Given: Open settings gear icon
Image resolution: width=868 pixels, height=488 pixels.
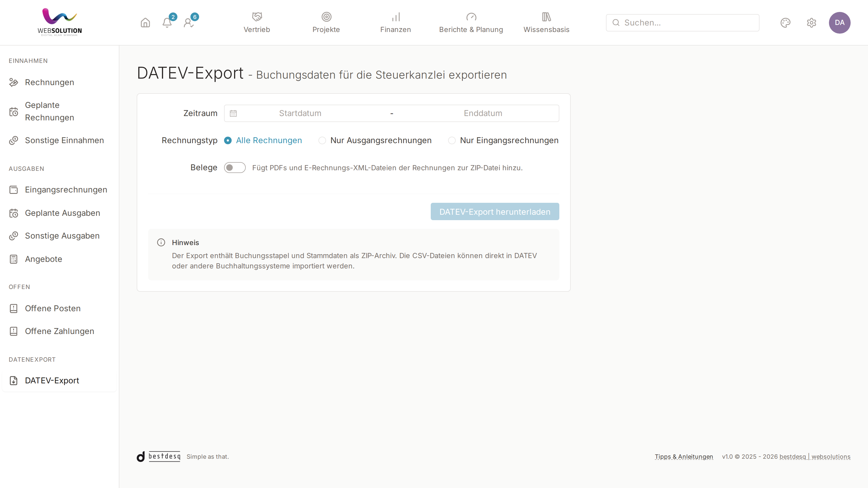Looking at the screenshot, I should pyautogui.click(x=811, y=23).
